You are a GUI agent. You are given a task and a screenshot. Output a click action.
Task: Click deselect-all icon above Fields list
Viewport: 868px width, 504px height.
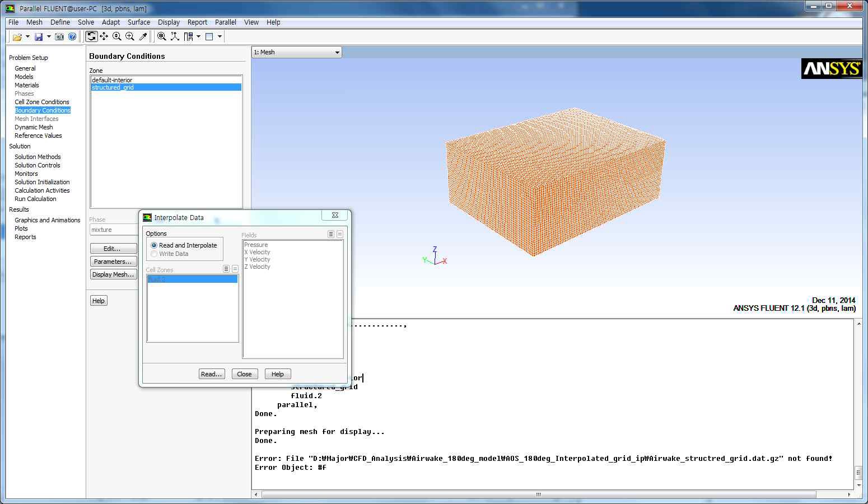coord(340,234)
